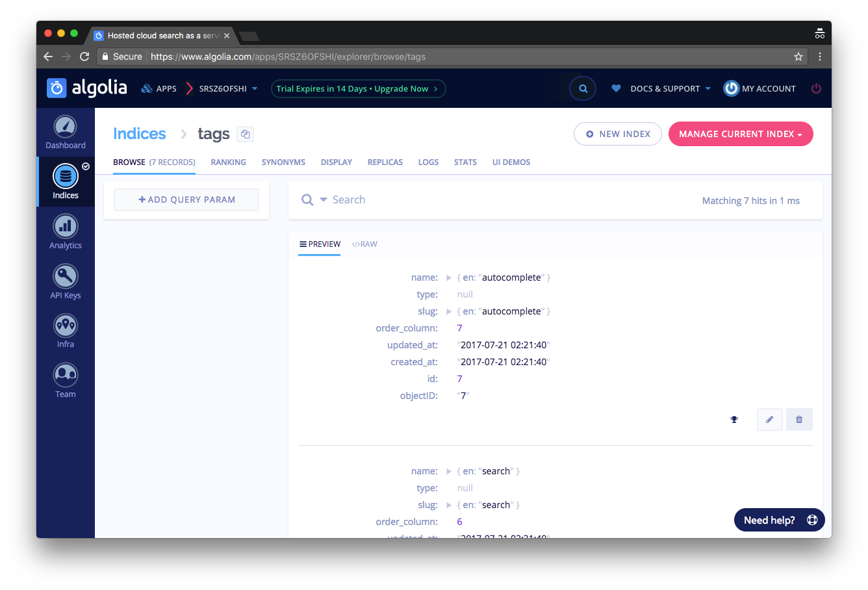Click the Matching 7 hits in 1 ms text

750,201
